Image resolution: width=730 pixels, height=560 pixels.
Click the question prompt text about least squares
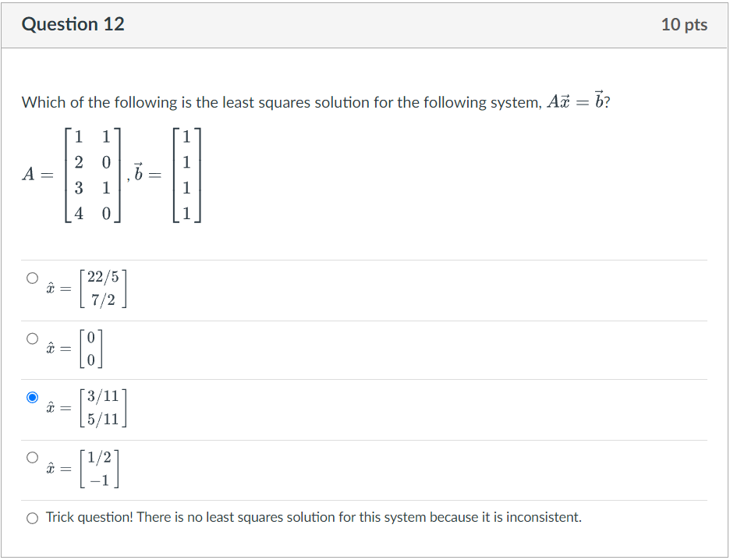coord(281,102)
